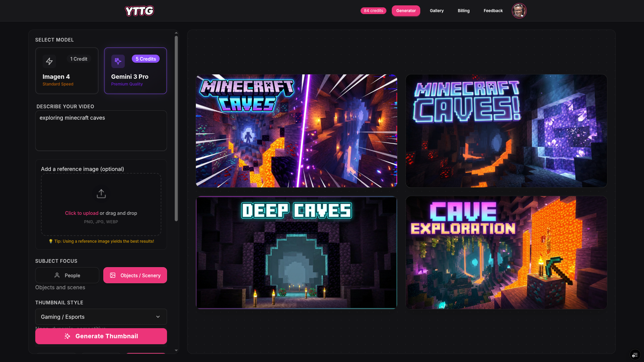Click the floating widget button at bottom right
The height and width of the screenshot is (362, 644).
click(x=635, y=354)
